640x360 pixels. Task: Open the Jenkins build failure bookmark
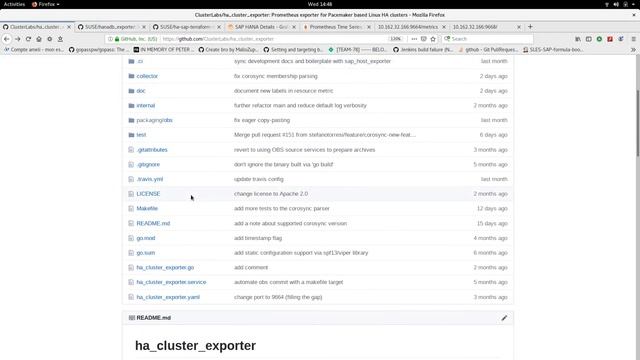(424, 50)
